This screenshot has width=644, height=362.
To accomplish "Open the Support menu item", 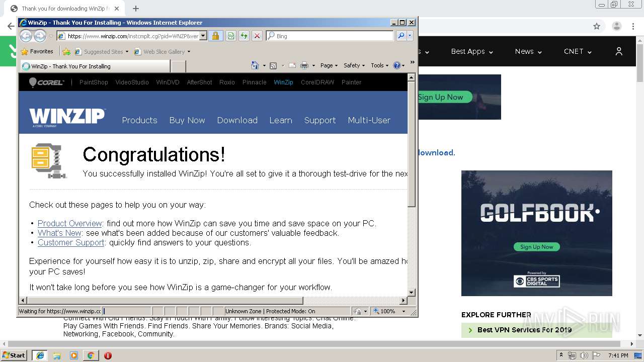I will click(x=320, y=120).
